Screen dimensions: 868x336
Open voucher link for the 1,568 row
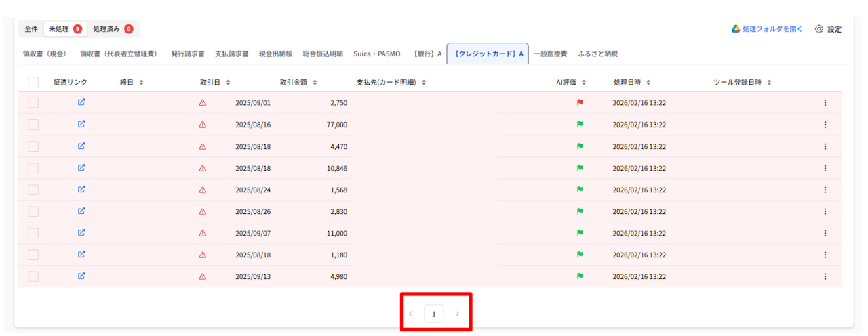[81, 189]
